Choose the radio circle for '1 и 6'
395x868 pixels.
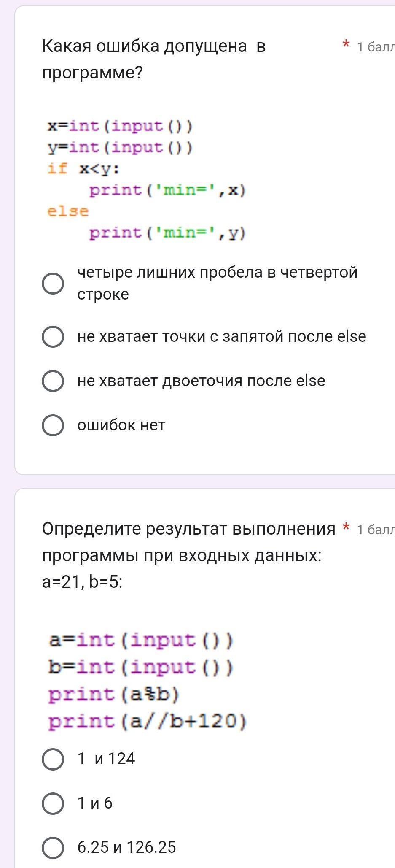[53, 803]
